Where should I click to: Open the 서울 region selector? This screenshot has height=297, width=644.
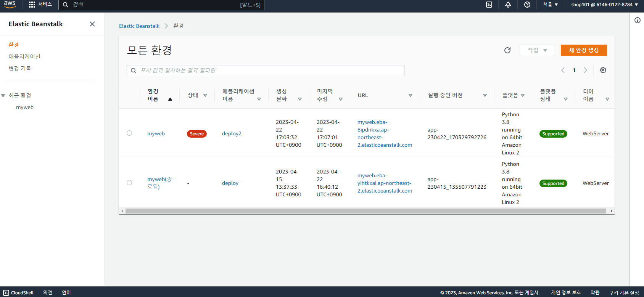point(551,5)
